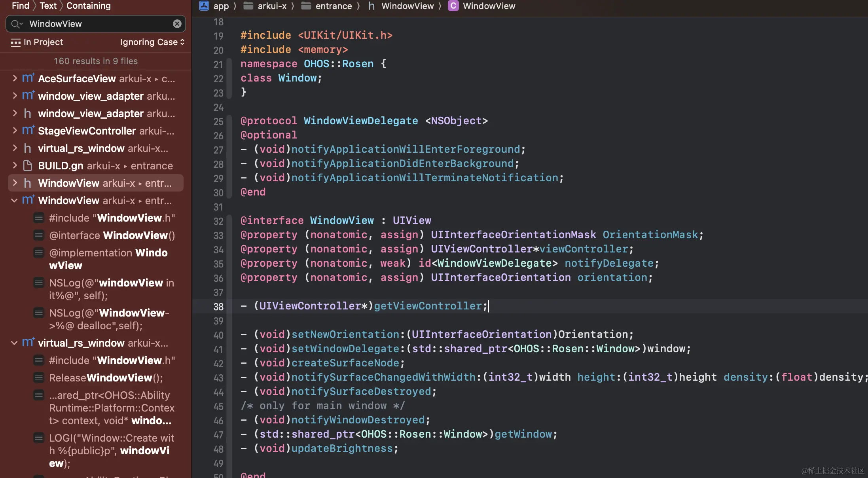Click line number 32 in the gutter

click(218, 221)
